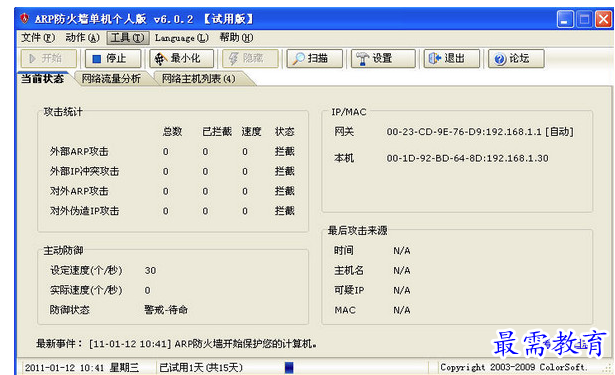
Task: Click the 外部IP冲突攻击 row label
Action: click(84, 171)
